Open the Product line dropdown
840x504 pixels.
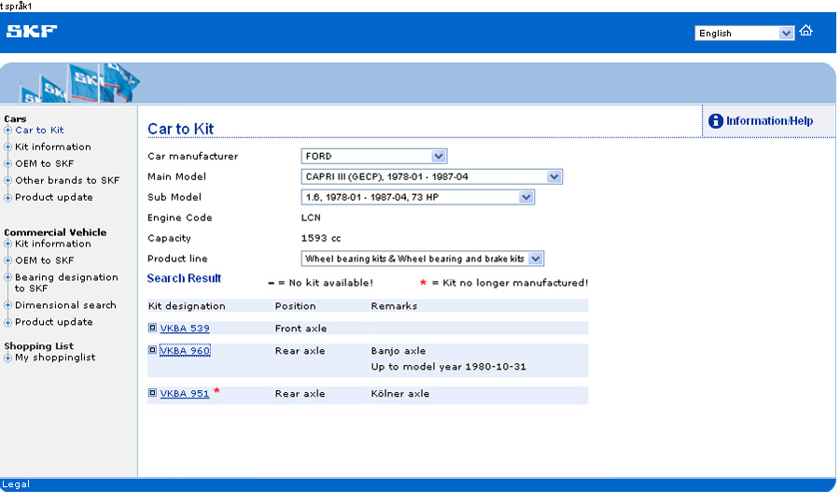coord(423,259)
